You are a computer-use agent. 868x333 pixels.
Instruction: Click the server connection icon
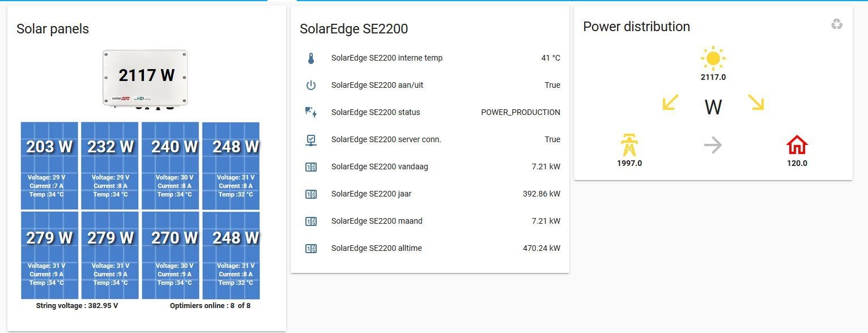coord(311,139)
